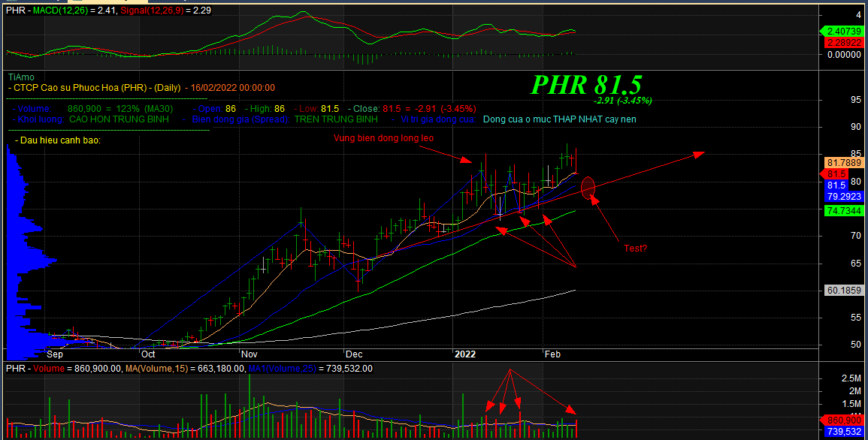Click the 90 price axis label
Image resolution: width=868 pixels, height=440 pixels.
tap(856, 127)
